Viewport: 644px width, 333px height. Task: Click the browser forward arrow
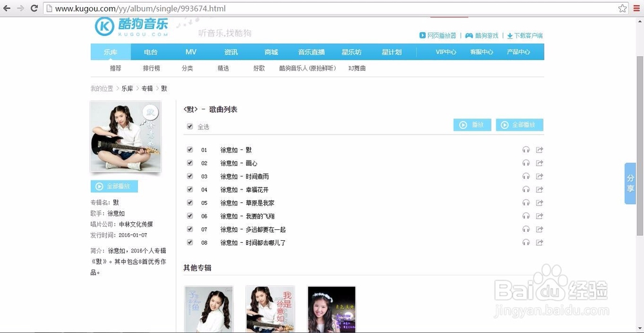point(21,8)
